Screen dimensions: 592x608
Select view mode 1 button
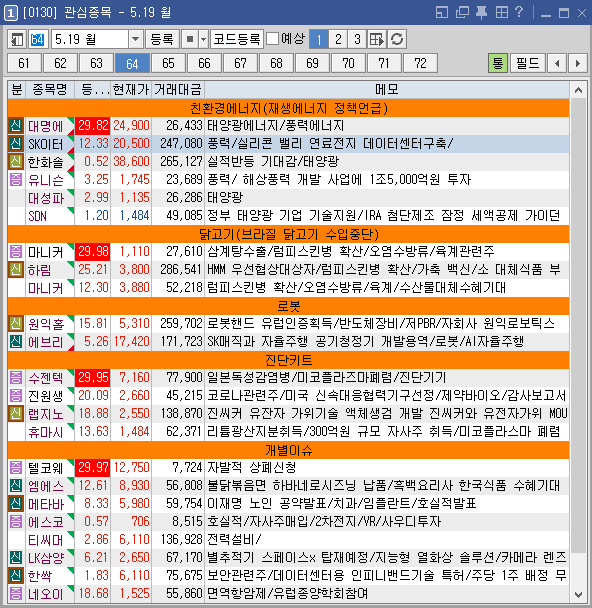click(319, 39)
